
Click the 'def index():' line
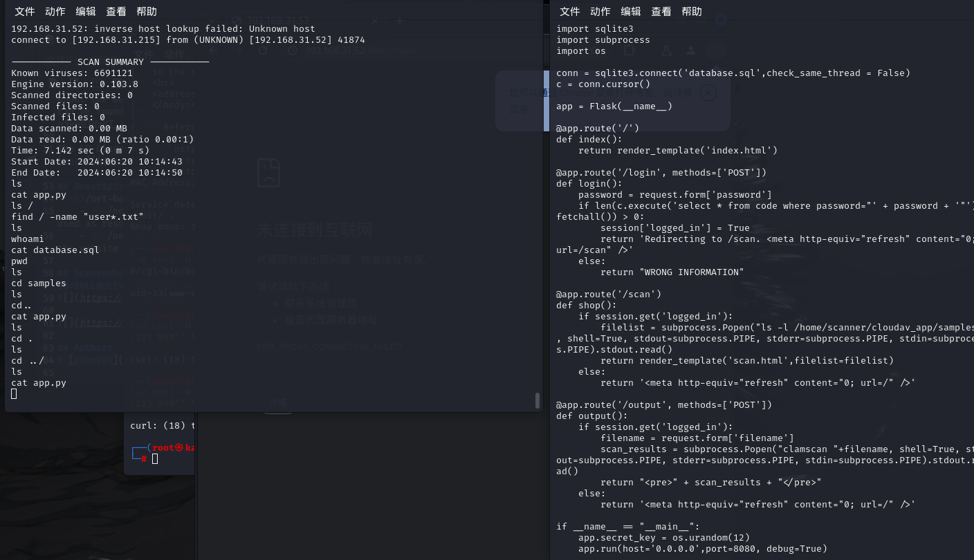tap(589, 140)
